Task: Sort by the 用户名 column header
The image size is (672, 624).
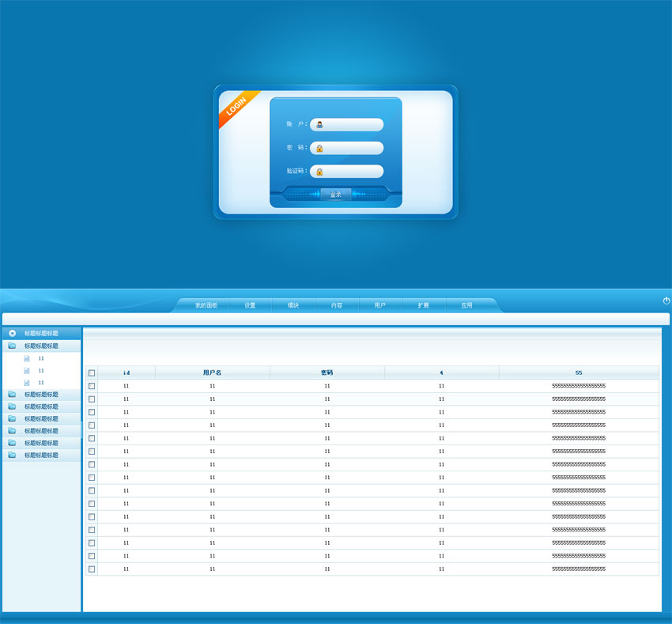Action: pos(212,373)
